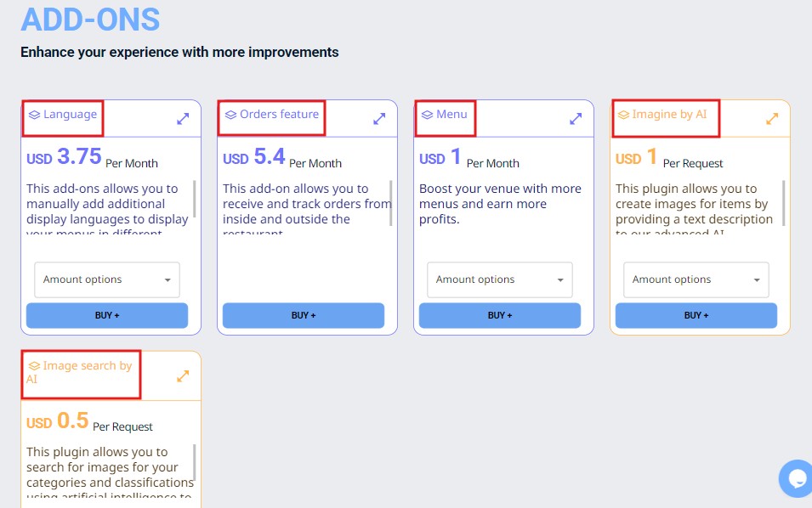Click the Image search by AI title
812x508 pixels.
click(87, 366)
